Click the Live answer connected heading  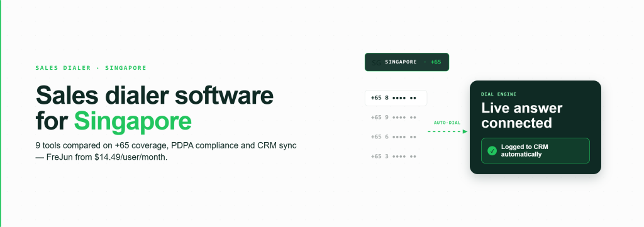pyautogui.click(x=521, y=115)
